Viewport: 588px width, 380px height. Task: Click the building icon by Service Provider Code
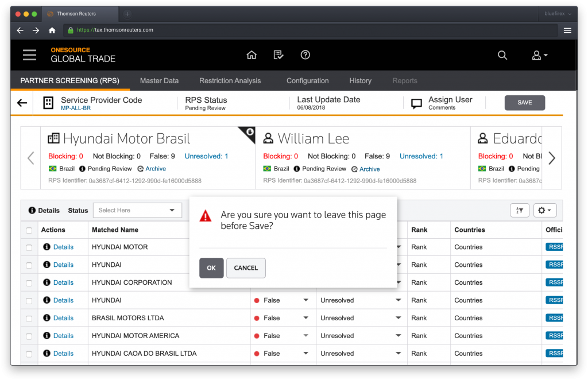click(x=48, y=103)
